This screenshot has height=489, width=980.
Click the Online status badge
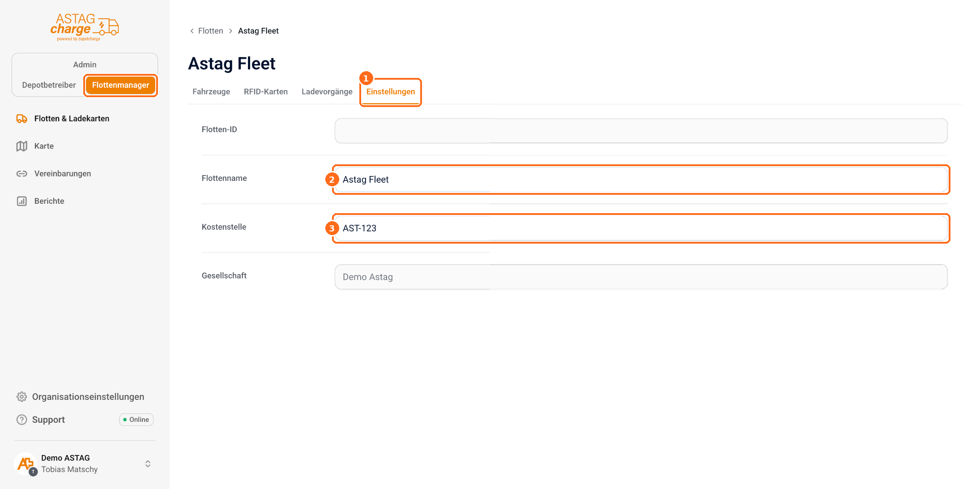[136, 420]
